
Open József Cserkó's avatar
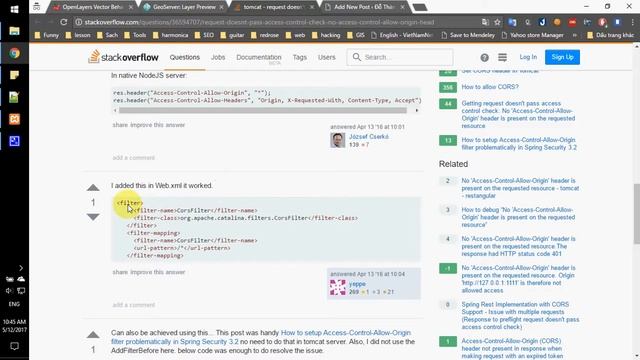click(x=338, y=140)
